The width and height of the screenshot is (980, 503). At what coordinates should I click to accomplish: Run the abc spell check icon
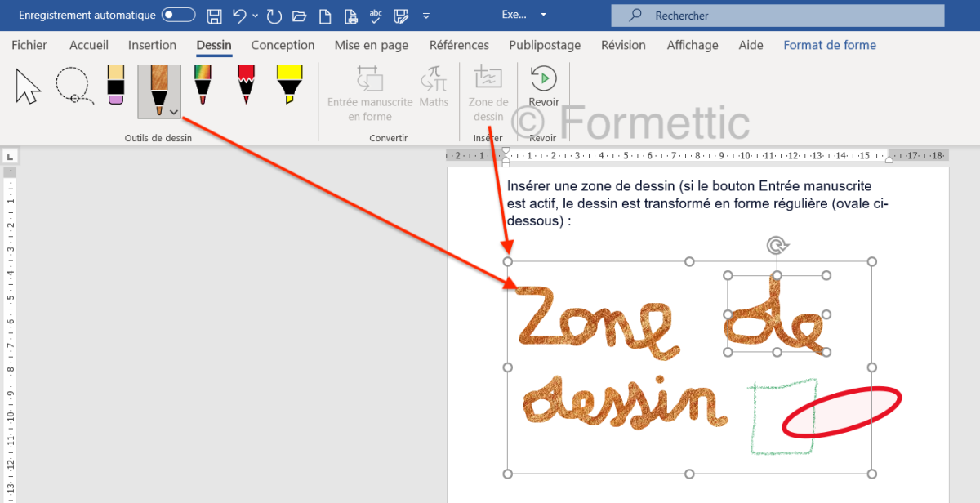pos(376,16)
